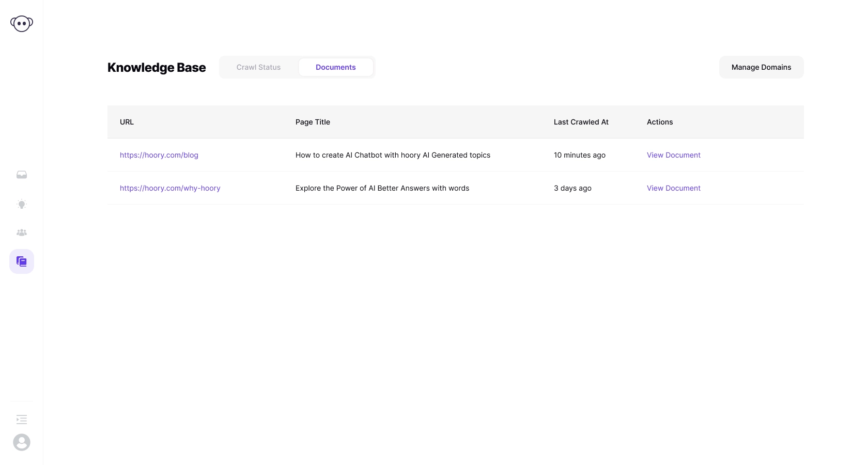Click the '3 days ago' cell

[x=572, y=188]
